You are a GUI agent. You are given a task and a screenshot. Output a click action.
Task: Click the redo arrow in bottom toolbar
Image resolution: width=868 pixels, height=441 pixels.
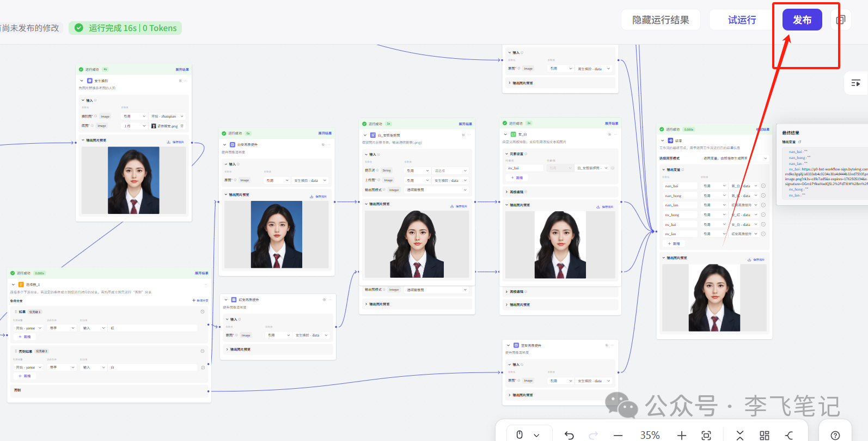click(x=594, y=434)
